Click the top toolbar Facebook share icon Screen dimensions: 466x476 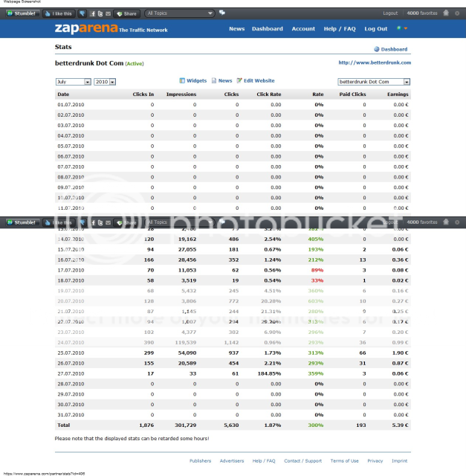point(92,13)
